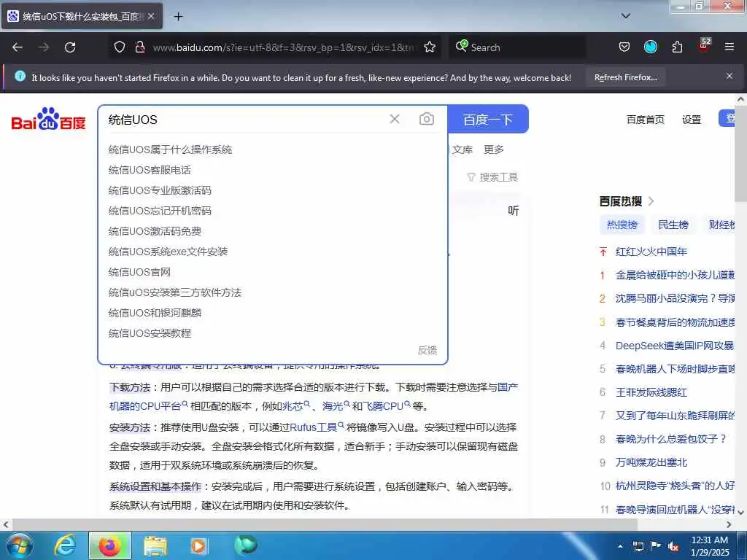
Task: Open the media player taskbar icon
Action: click(x=198, y=546)
